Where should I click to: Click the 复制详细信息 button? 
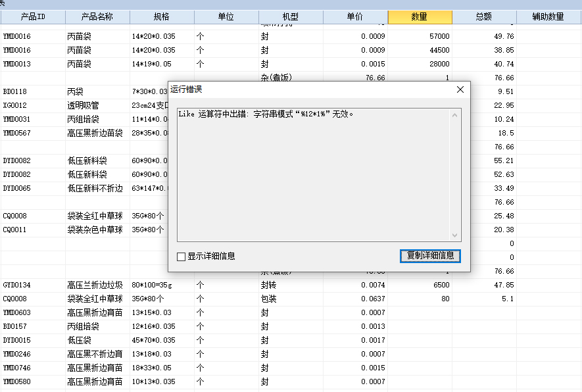(x=430, y=256)
